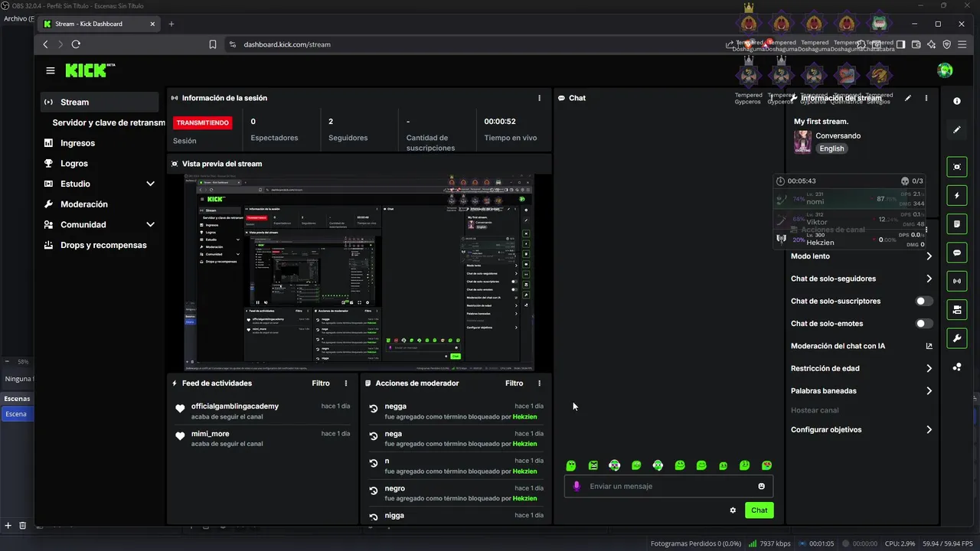
Task: Insert the heart-eyes emote at row end
Action: pyautogui.click(x=767, y=465)
